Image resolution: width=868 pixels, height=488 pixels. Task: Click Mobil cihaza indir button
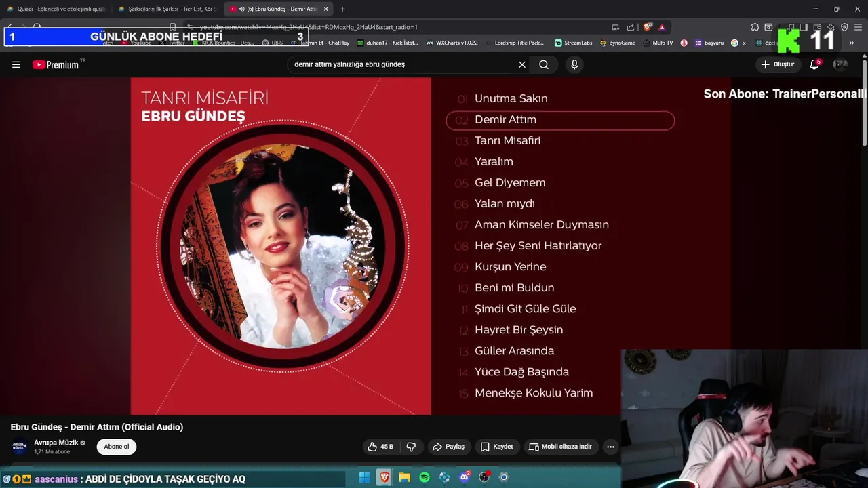click(560, 447)
